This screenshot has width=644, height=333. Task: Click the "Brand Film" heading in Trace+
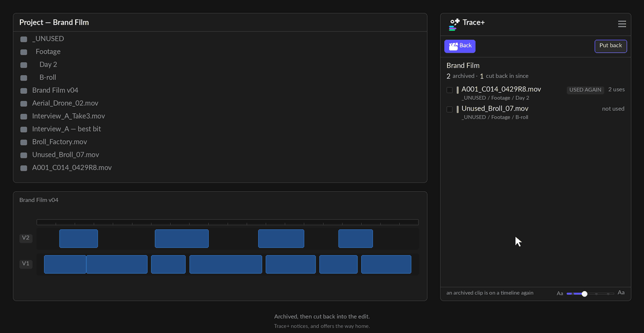[x=463, y=66]
